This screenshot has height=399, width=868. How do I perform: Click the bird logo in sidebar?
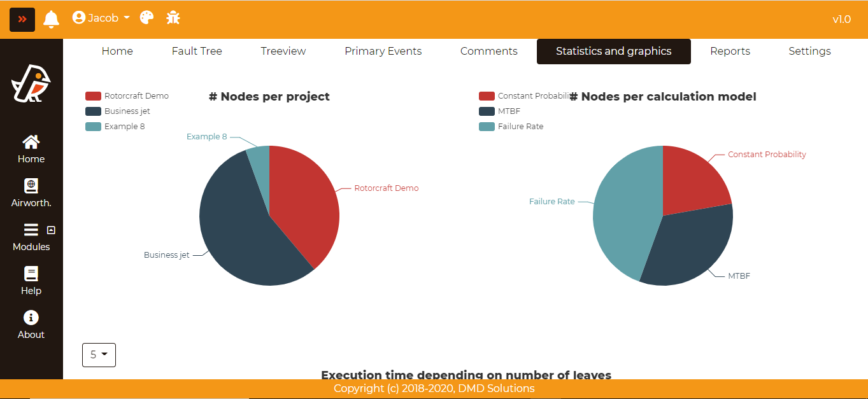click(x=31, y=83)
